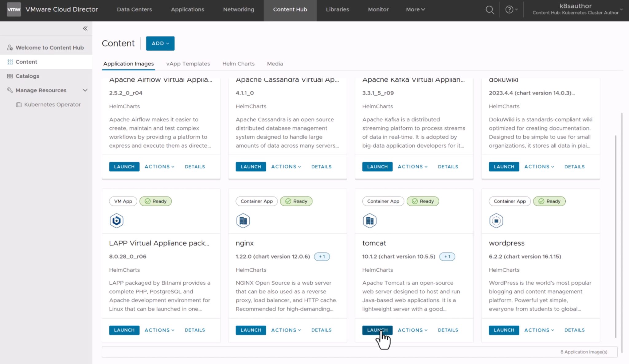Open search using the magnifier icon
The image size is (629, 364).
pos(490,10)
